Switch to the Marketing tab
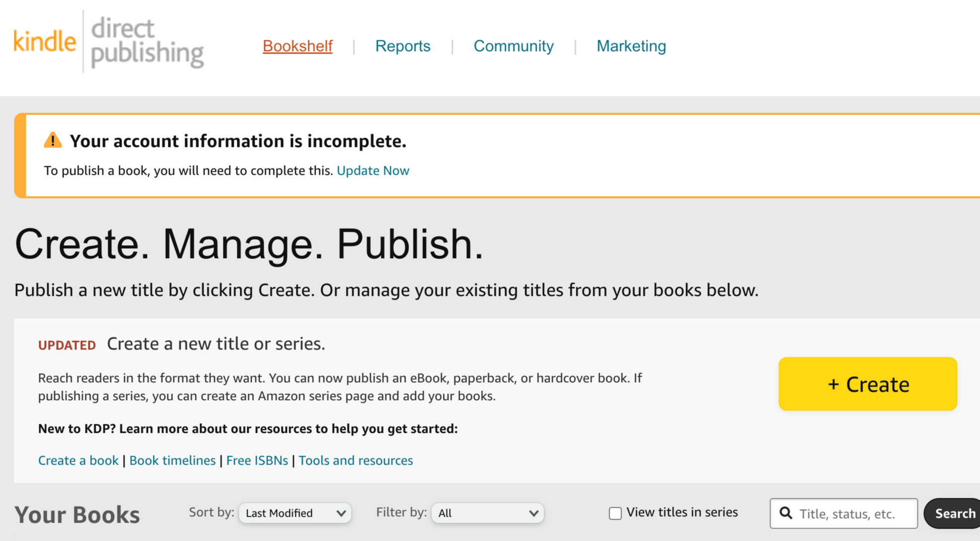This screenshot has height=541, width=980. coord(631,46)
